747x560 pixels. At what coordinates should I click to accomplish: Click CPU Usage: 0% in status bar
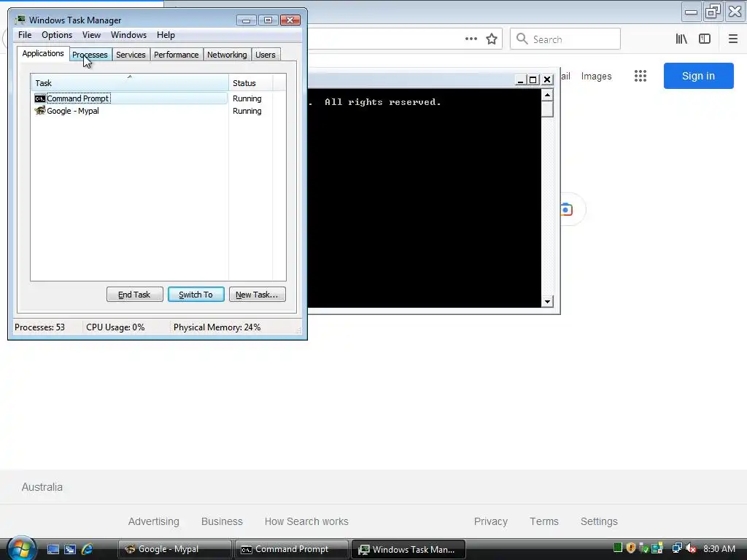[x=115, y=327]
